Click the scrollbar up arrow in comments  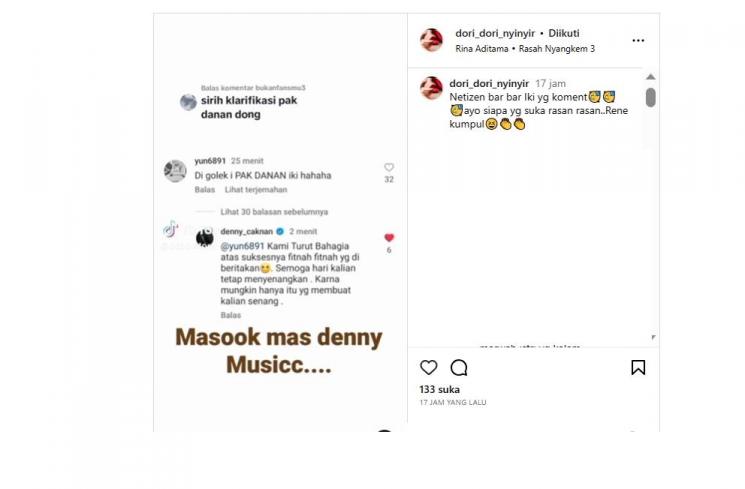click(x=651, y=77)
